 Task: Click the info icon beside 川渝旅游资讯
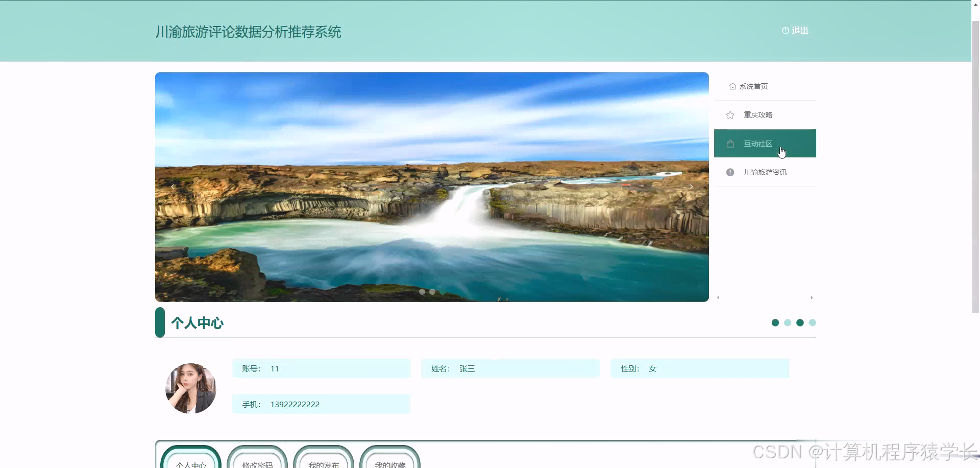(730, 172)
